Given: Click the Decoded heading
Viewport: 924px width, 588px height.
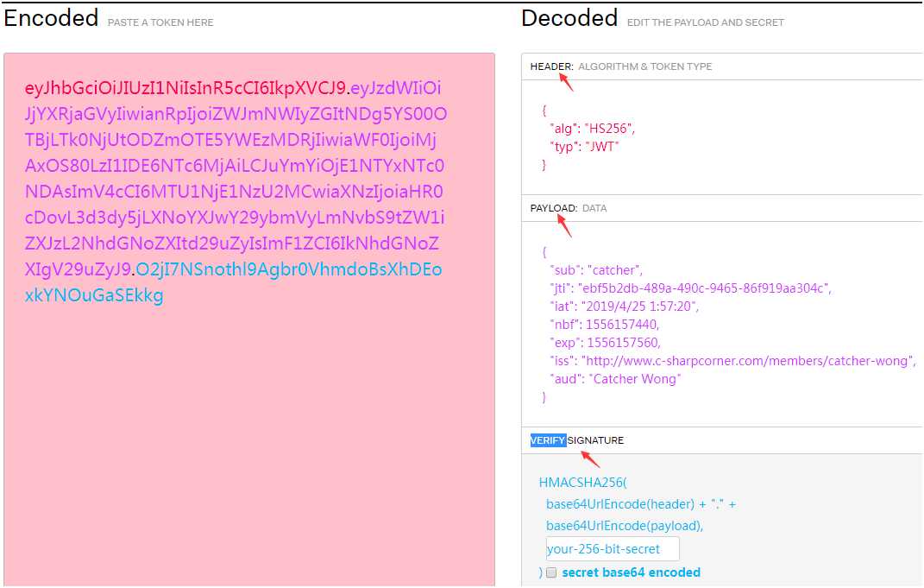Looking at the screenshot, I should coord(569,18).
